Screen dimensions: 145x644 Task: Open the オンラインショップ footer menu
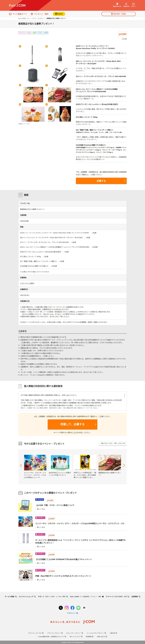coord(27,596)
